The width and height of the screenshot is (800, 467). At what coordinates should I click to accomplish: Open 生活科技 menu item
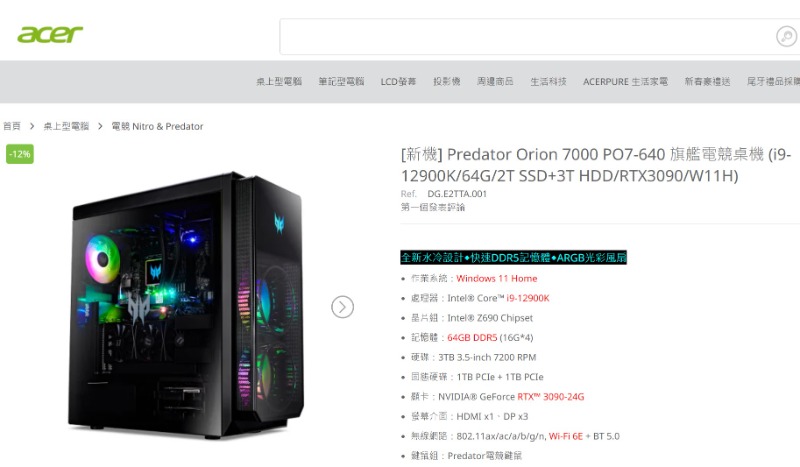click(x=548, y=82)
